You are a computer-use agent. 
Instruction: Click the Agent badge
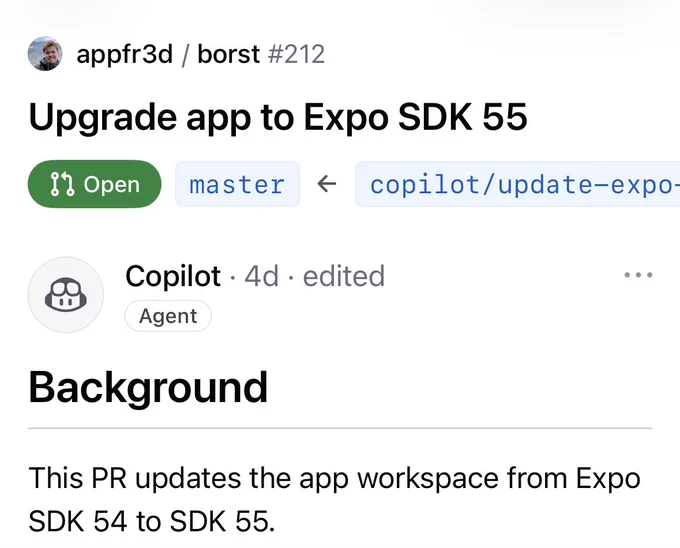(x=168, y=316)
